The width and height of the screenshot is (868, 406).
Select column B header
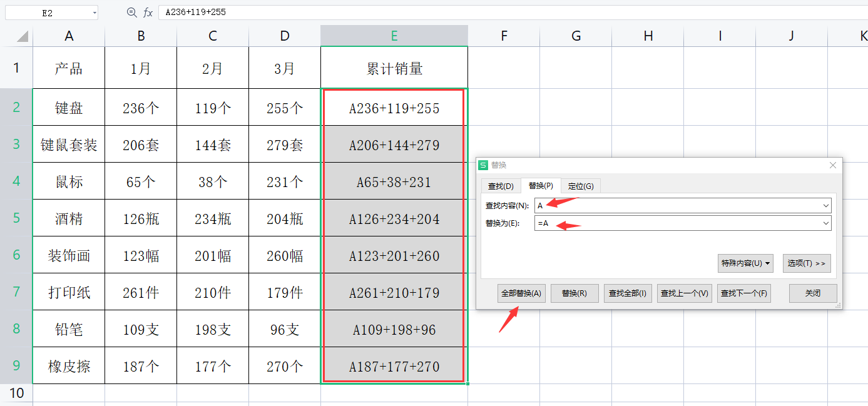[x=141, y=36]
